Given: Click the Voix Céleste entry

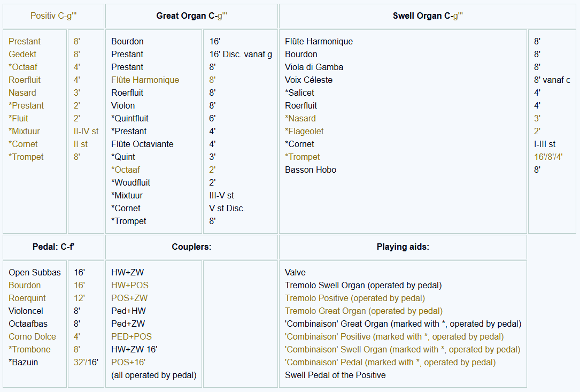Looking at the screenshot, I should 308,80.
